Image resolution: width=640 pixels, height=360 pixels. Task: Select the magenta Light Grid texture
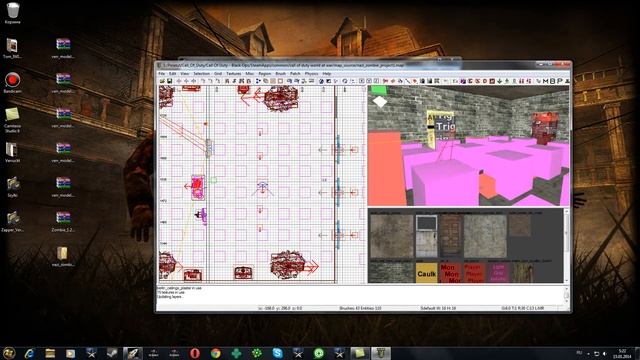pyautogui.click(x=498, y=273)
